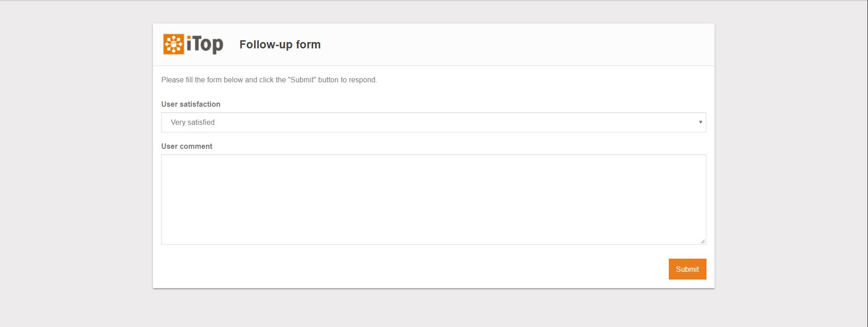
Task: Click the instruction text about Submit button
Action: pos(269,80)
